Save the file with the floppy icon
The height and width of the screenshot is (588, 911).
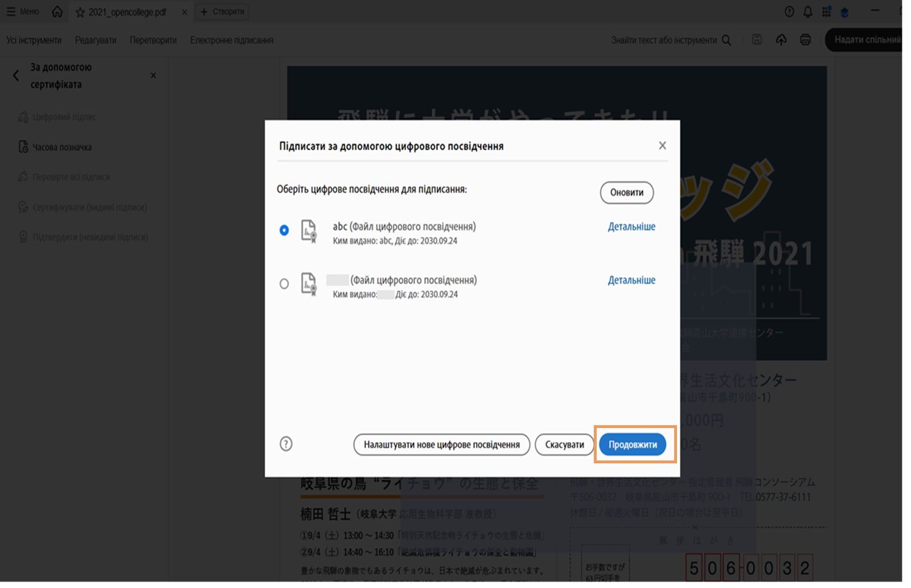[757, 40]
